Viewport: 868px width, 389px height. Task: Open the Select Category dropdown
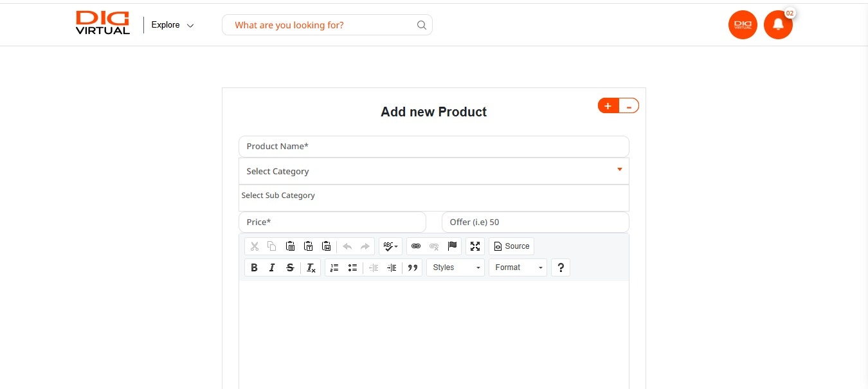pos(433,171)
